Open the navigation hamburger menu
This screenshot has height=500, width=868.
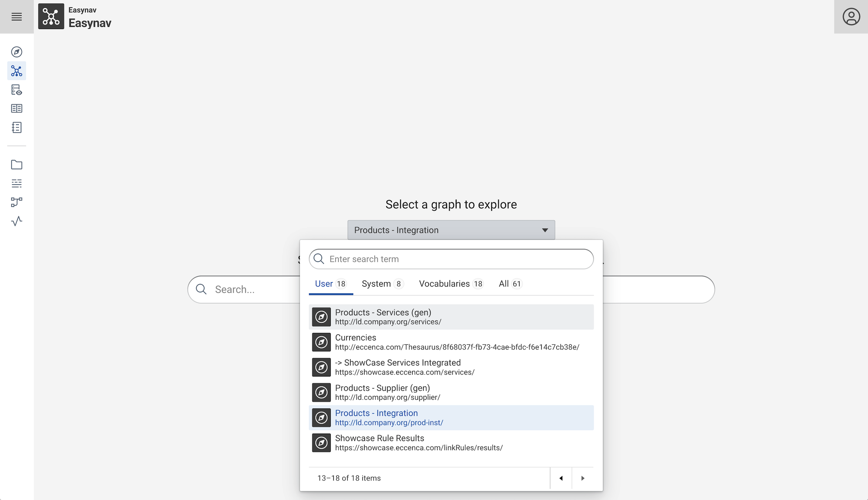(x=16, y=16)
